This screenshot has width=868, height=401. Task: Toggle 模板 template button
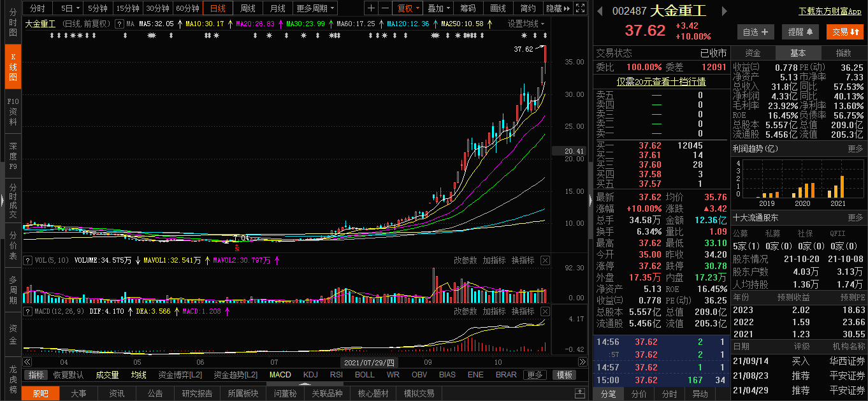pos(563,375)
